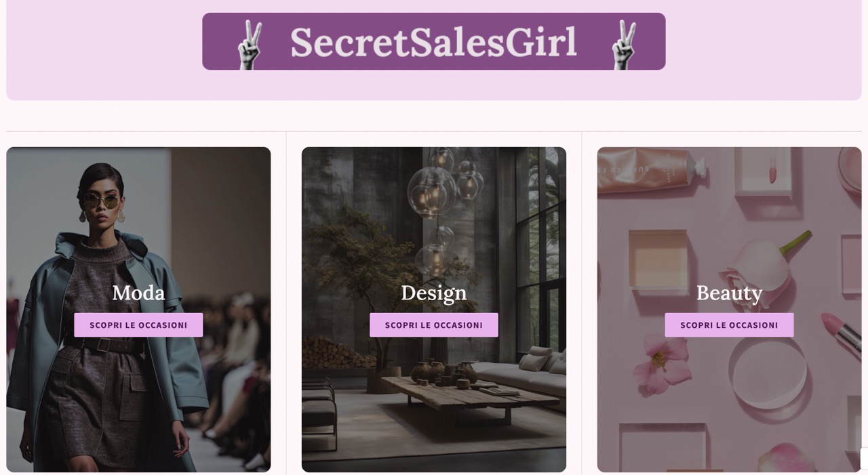Click Scopri le occasioni under Moda
This screenshot has width=868, height=475.
point(138,325)
